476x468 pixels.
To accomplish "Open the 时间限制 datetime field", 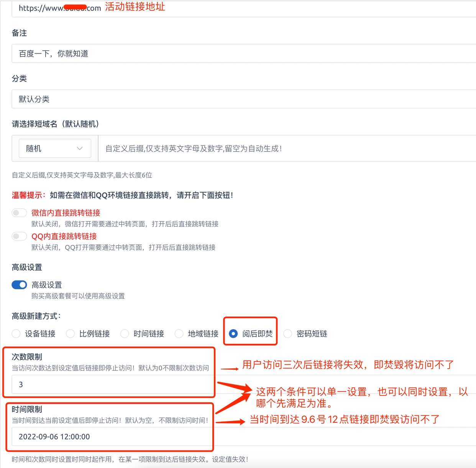I will tap(112, 437).
